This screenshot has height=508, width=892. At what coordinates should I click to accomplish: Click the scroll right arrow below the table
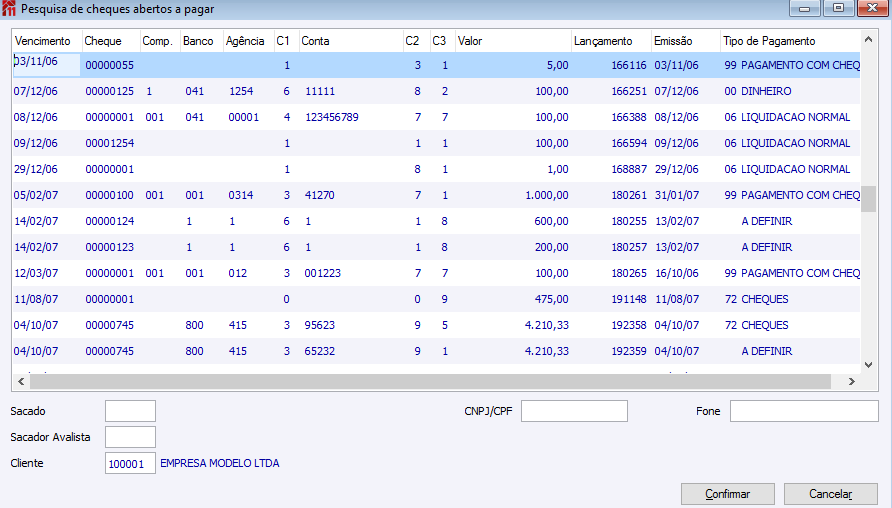852,381
